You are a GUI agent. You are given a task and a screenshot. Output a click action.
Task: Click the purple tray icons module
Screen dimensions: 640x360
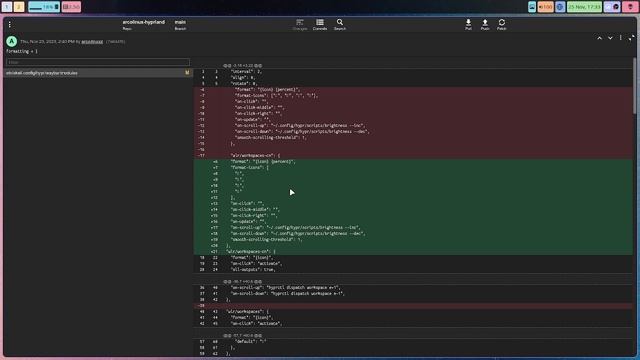pyautogui.click(x=612, y=7)
